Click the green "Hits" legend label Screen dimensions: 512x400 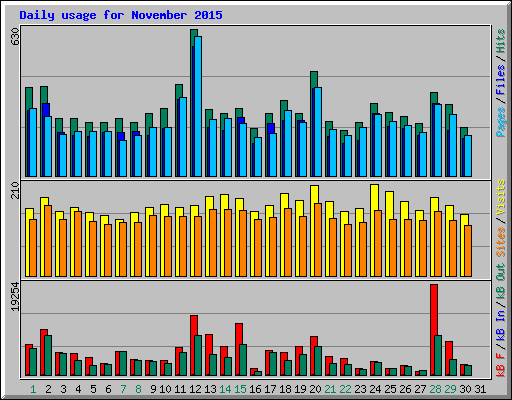[501, 41]
